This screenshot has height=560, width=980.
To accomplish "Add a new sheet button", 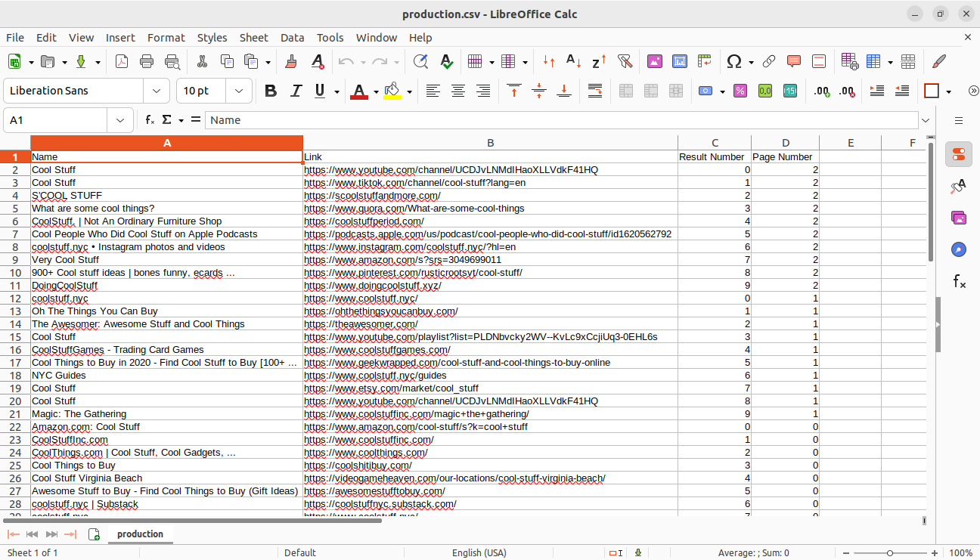I will pos(95,534).
